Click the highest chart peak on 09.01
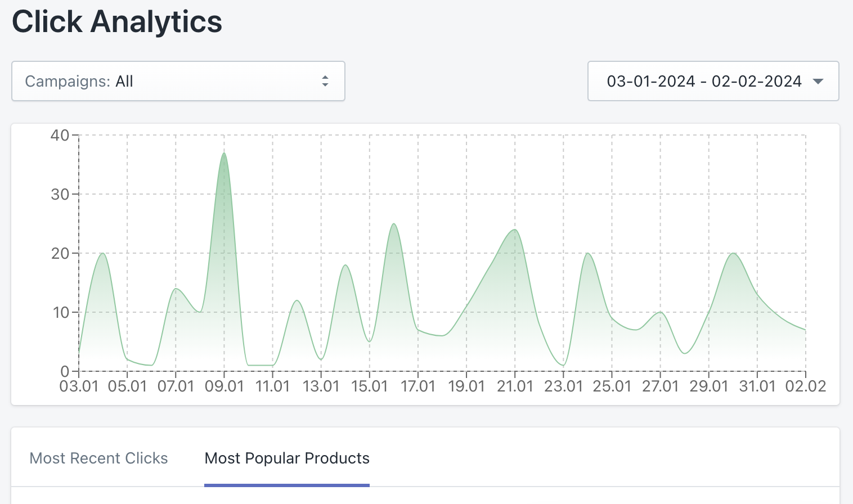This screenshot has height=504, width=853. click(224, 153)
